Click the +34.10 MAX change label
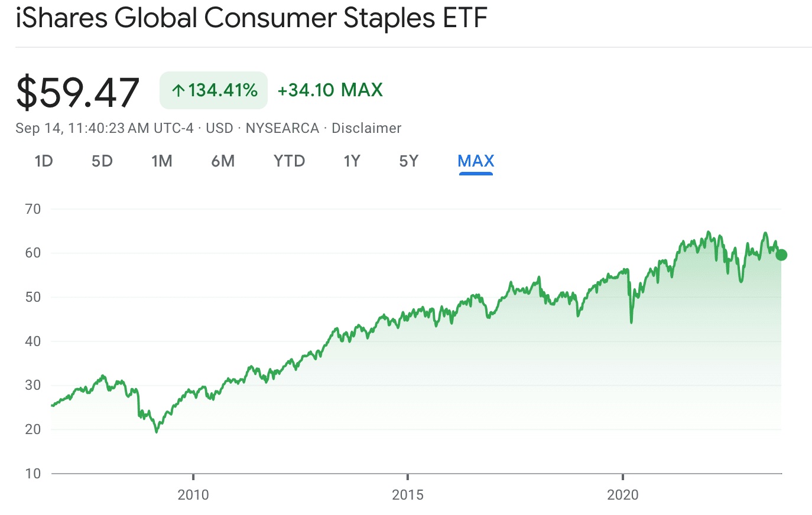Image resolution: width=812 pixels, height=515 pixels. [330, 90]
